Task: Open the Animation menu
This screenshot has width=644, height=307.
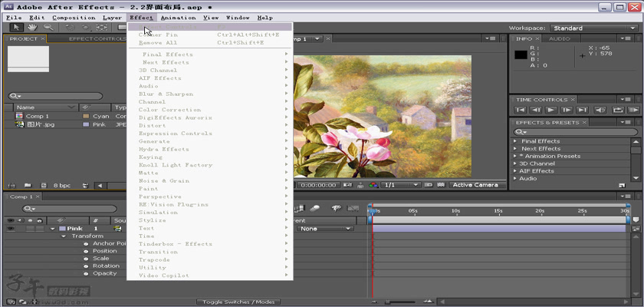Action: point(178,18)
